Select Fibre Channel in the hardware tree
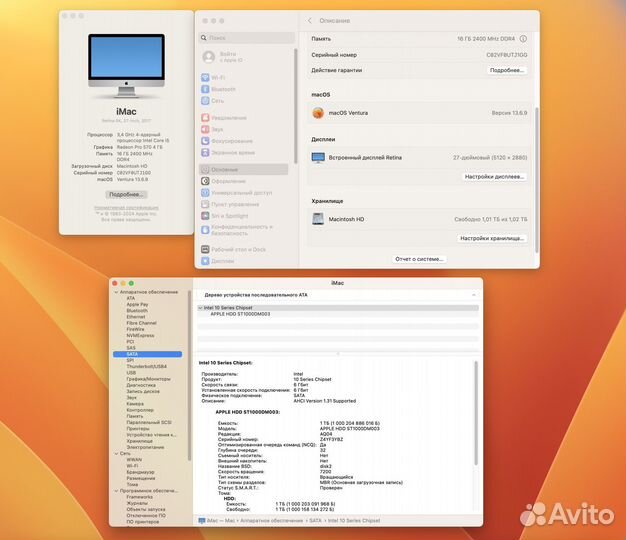The image size is (626, 540). 141,323
